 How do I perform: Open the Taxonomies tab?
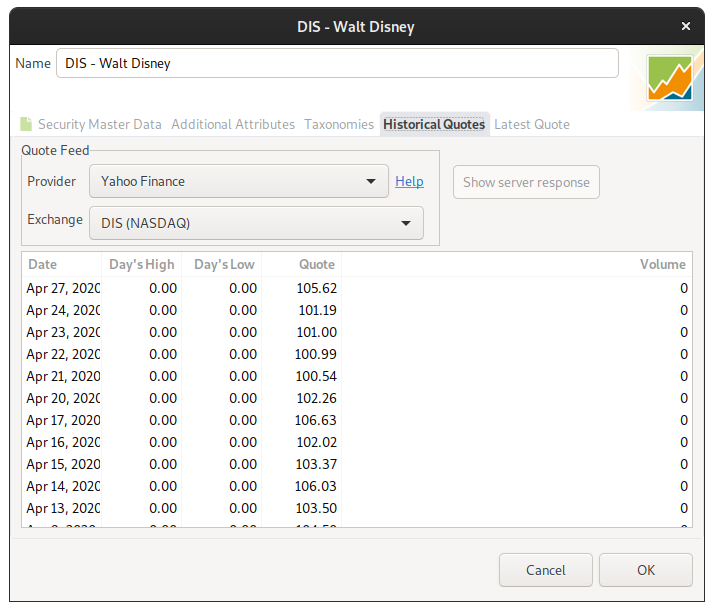click(x=339, y=124)
